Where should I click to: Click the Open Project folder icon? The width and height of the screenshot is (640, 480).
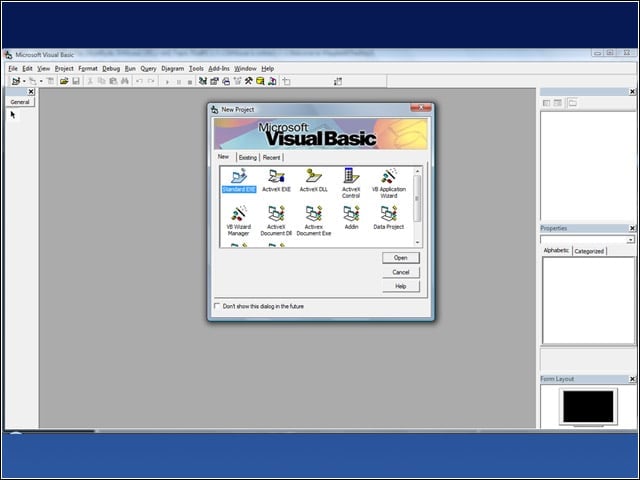click(64, 81)
